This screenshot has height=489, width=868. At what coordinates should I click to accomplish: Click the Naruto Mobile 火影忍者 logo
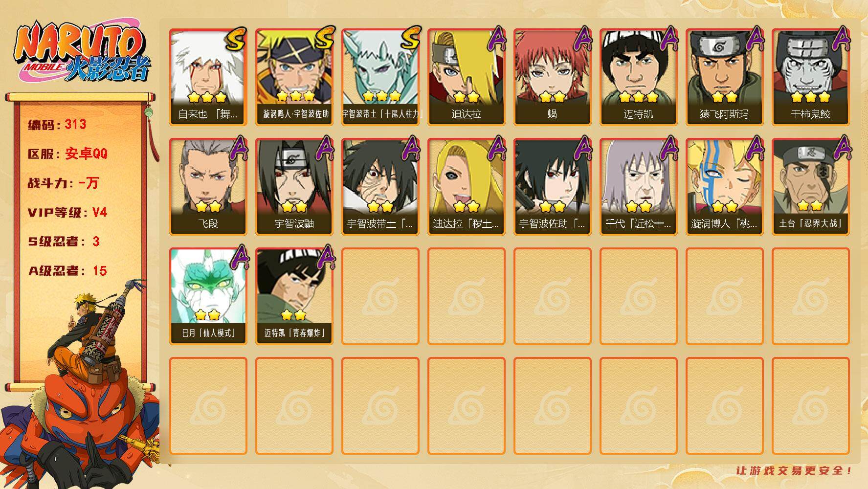[83, 53]
